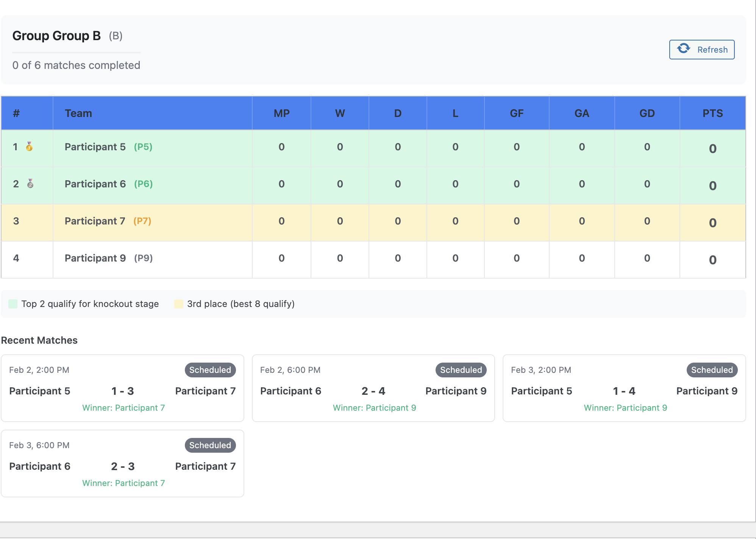Image resolution: width=756 pixels, height=539 pixels.
Task: Click the P7 abbreviation tag
Action: [x=142, y=221]
